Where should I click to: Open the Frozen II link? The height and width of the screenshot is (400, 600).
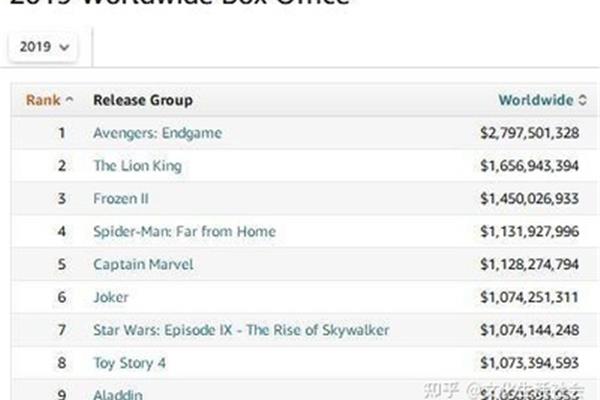(x=121, y=199)
